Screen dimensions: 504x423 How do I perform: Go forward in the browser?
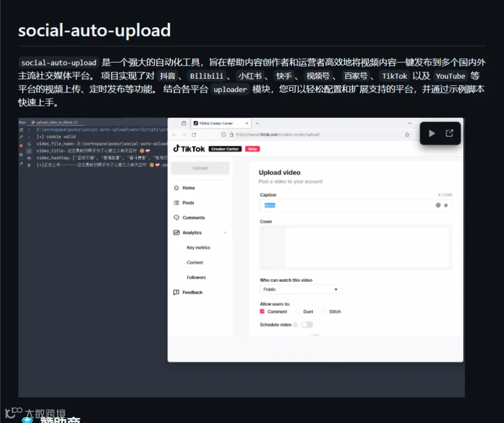[184, 134]
